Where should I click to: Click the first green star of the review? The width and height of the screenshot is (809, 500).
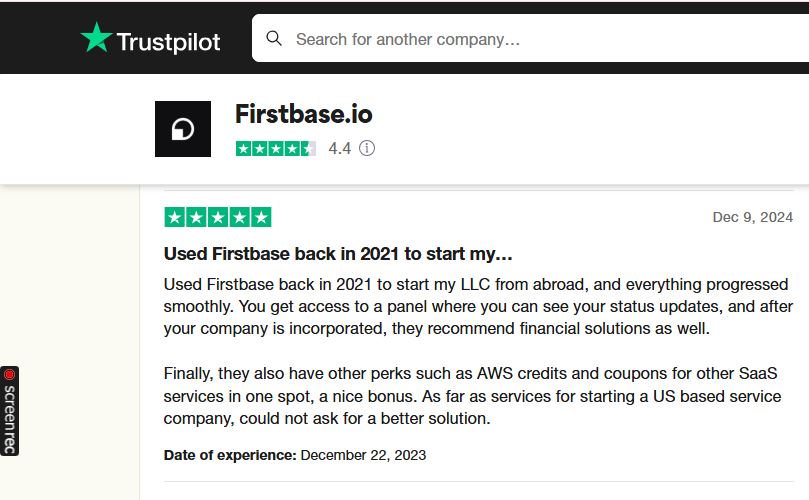[x=175, y=217]
